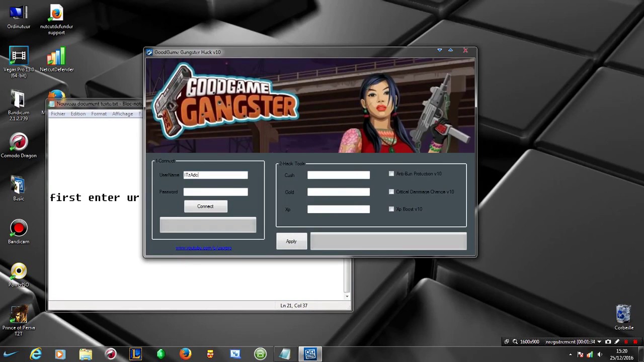Click the Bandicam pencil draw icon
644x362 pixels.
click(617, 342)
